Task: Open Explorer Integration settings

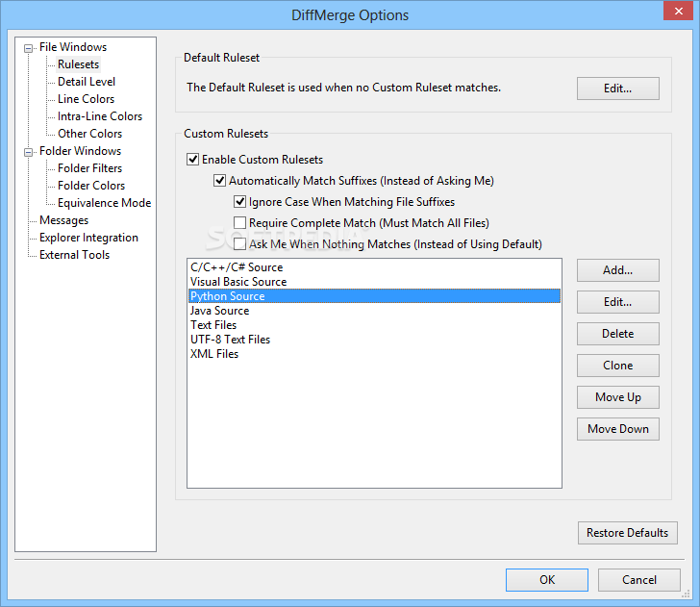Action: [88, 238]
